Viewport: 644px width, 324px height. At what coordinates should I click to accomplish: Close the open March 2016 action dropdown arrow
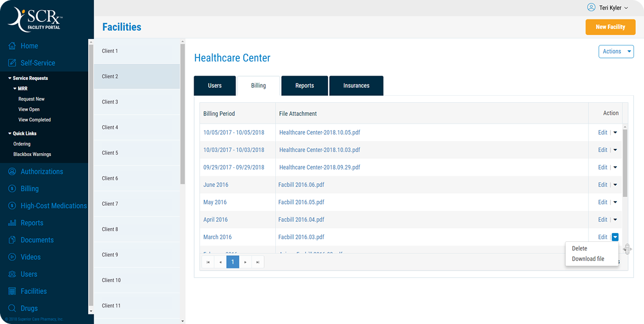click(615, 237)
